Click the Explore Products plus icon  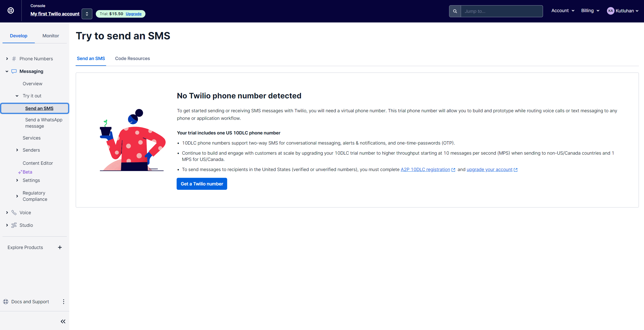click(x=60, y=247)
